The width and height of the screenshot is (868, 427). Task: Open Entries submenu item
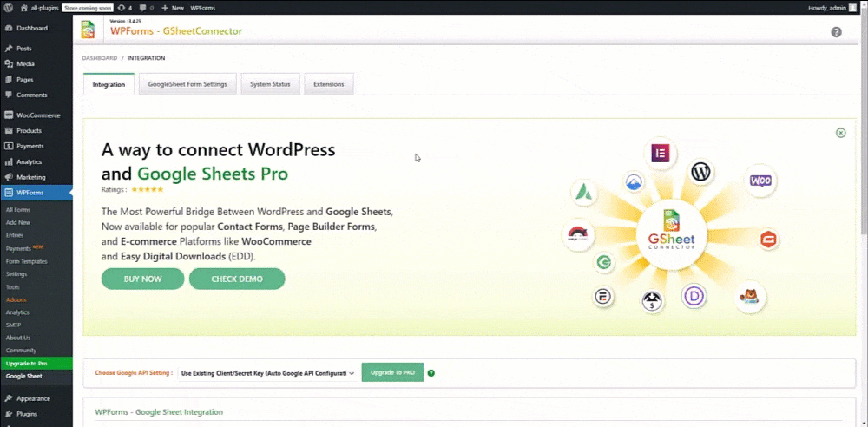pyautogui.click(x=15, y=235)
